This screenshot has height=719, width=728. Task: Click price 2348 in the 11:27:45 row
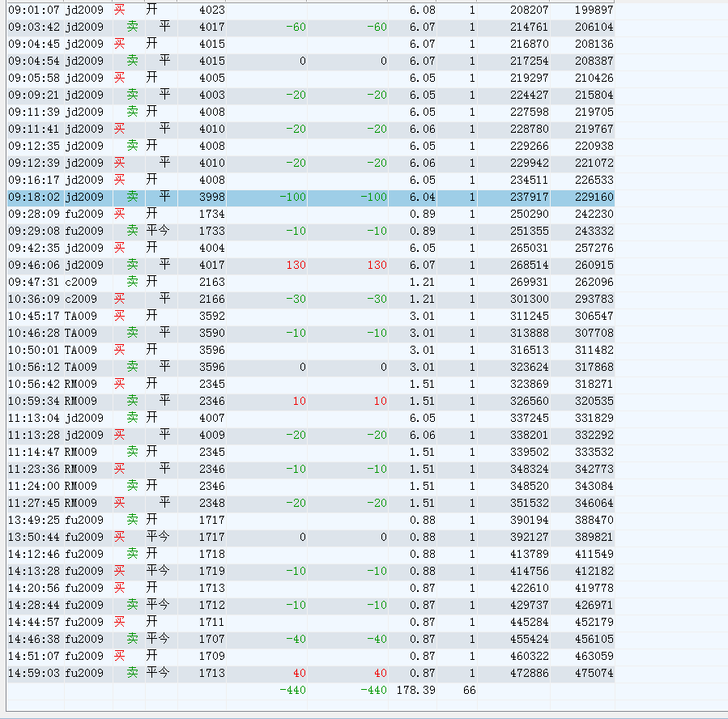point(211,503)
